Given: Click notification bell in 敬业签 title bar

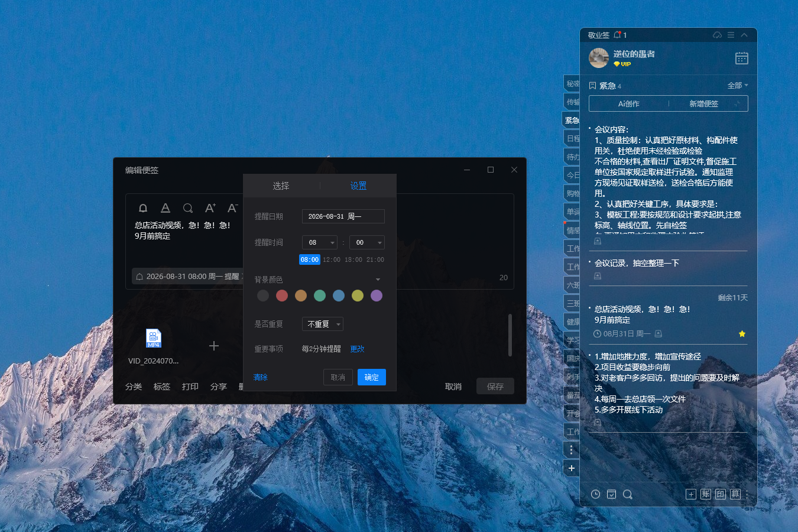Looking at the screenshot, I should click(617, 35).
